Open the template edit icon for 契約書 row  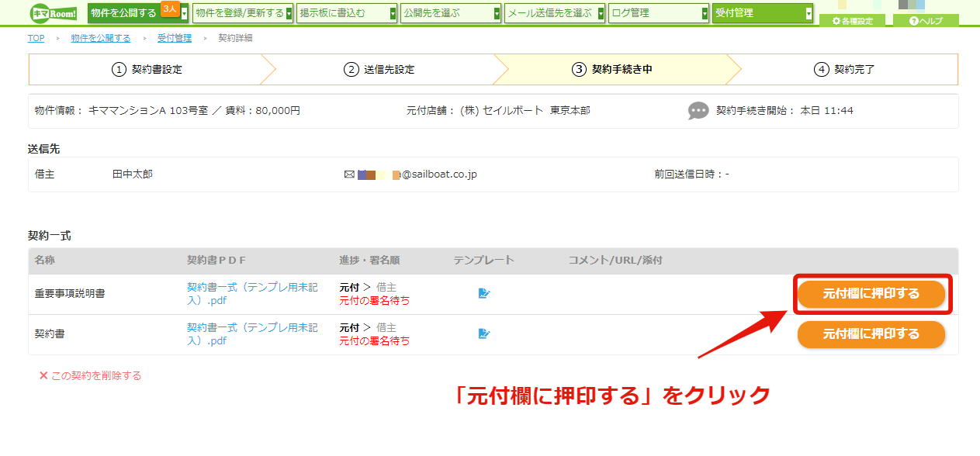[484, 333]
